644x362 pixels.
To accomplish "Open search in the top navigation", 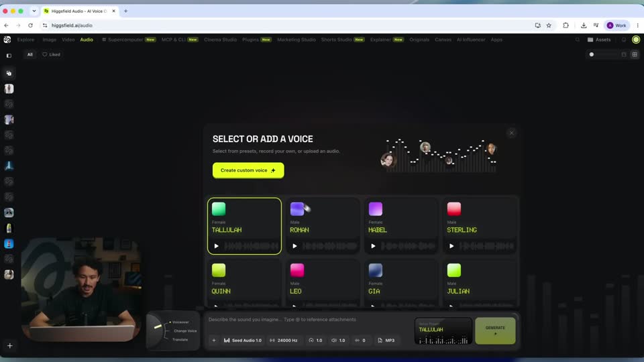I will pyautogui.click(x=578, y=40).
